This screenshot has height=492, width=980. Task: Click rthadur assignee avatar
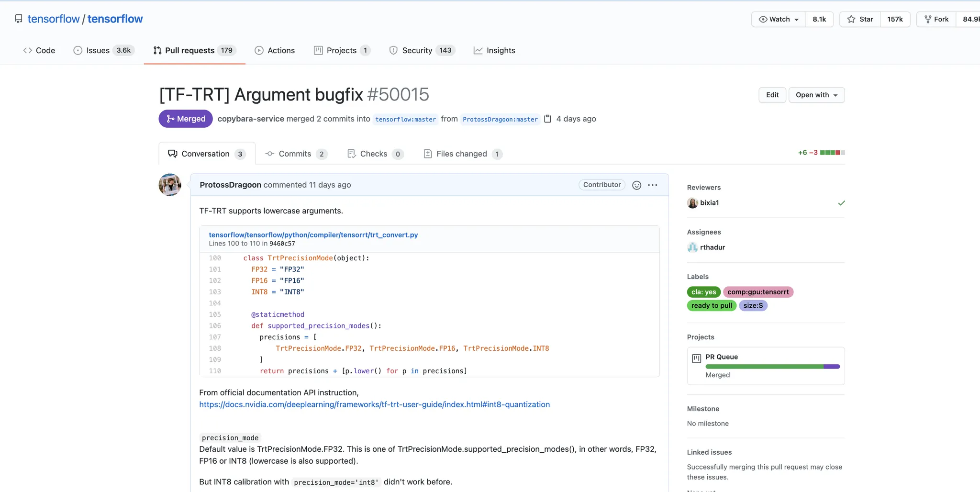pos(692,247)
